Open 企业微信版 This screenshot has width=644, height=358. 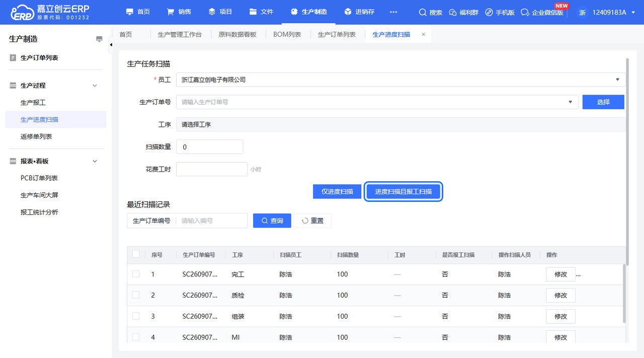tap(542, 12)
